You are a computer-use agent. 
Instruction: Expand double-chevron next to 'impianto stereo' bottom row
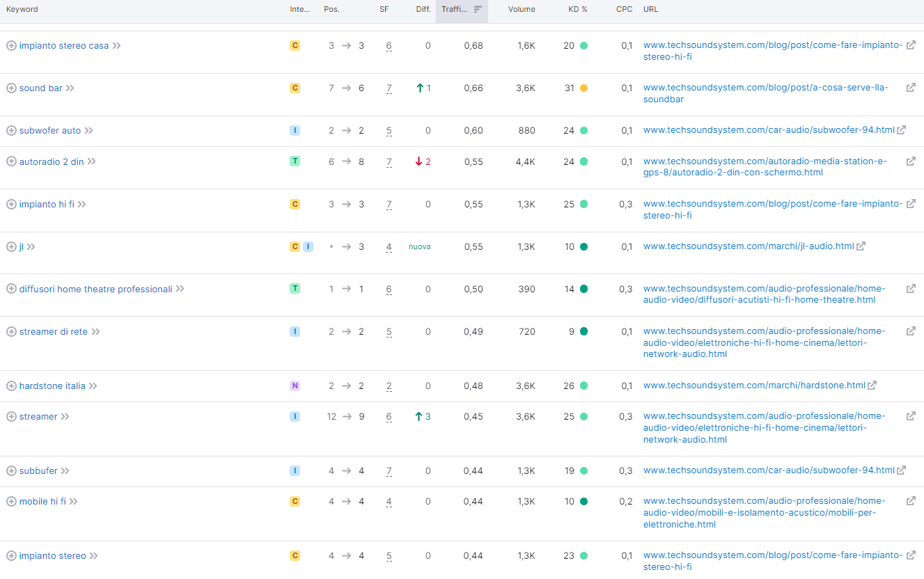(93, 555)
